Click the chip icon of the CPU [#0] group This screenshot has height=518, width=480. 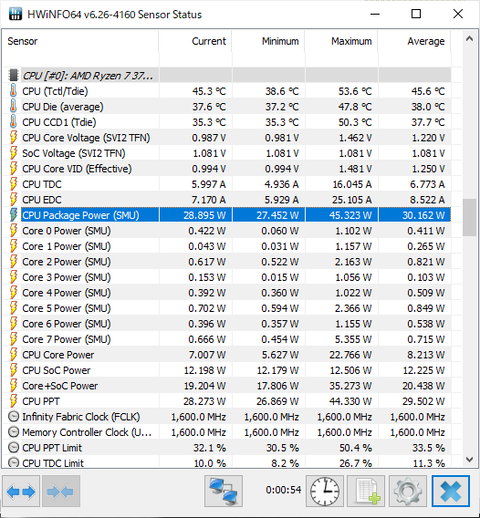coord(13,75)
